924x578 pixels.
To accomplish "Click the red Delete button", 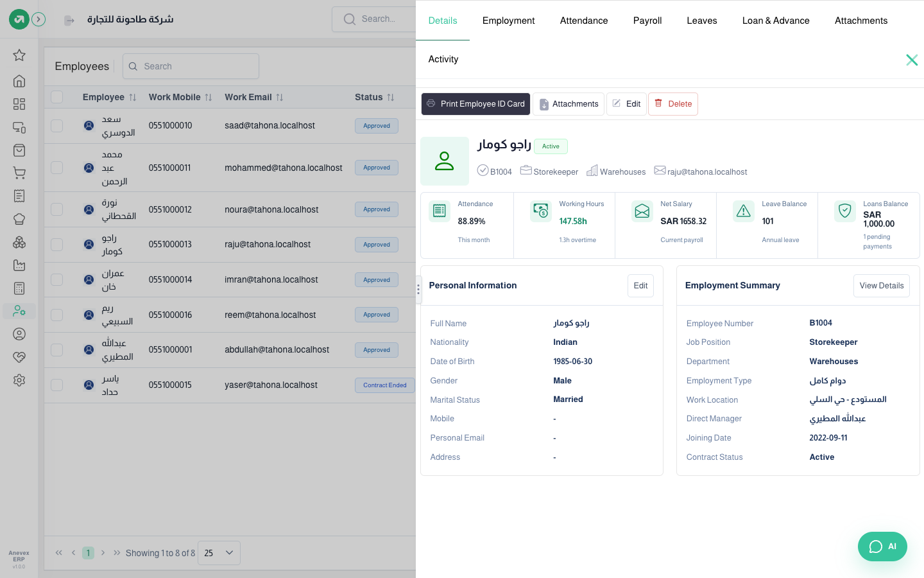I will [673, 104].
